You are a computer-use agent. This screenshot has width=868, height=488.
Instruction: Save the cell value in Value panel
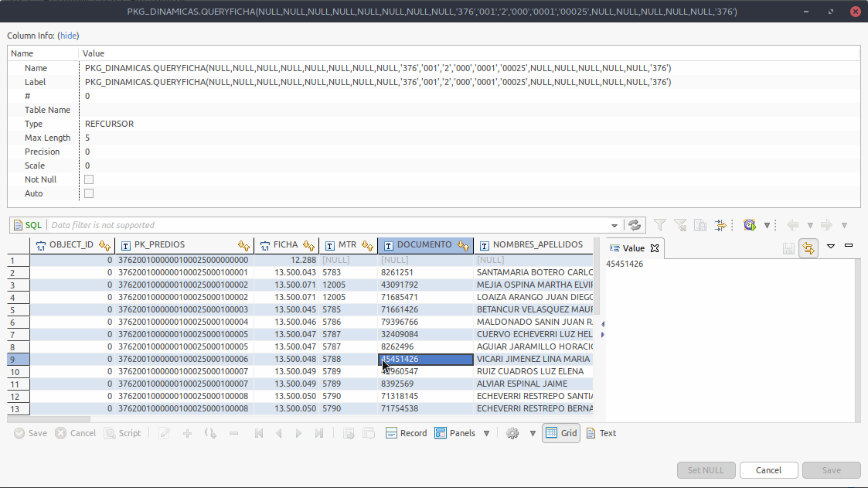[788, 247]
